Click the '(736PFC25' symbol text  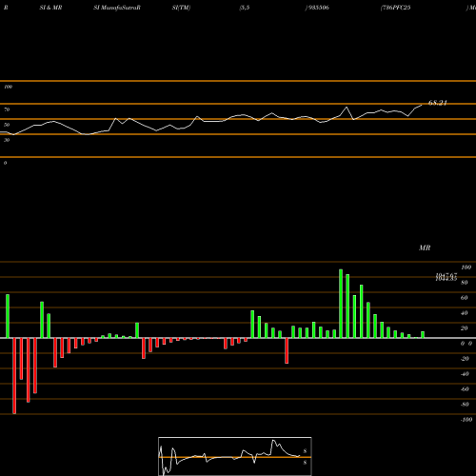395,8
